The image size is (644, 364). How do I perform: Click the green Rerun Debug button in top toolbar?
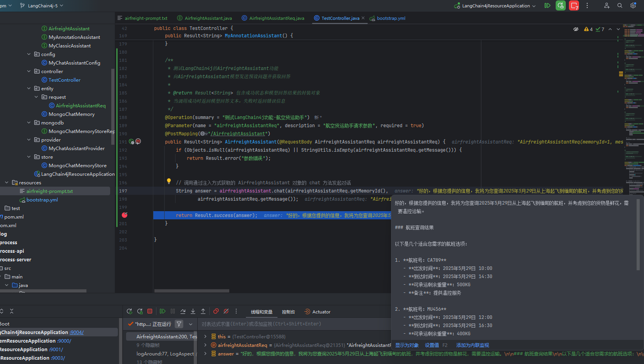pyautogui.click(x=561, y=5)
